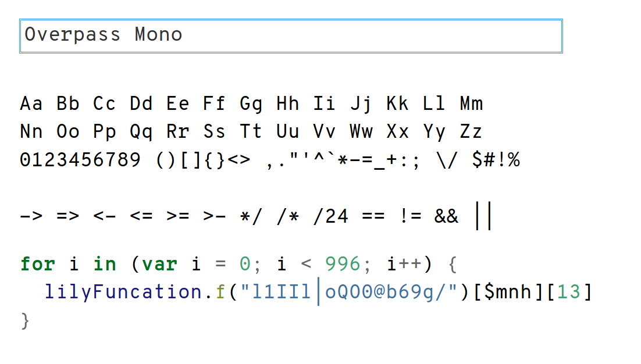
Task: Click the 'lilyFuncation' identifier
Action: (x=123, y=292)
